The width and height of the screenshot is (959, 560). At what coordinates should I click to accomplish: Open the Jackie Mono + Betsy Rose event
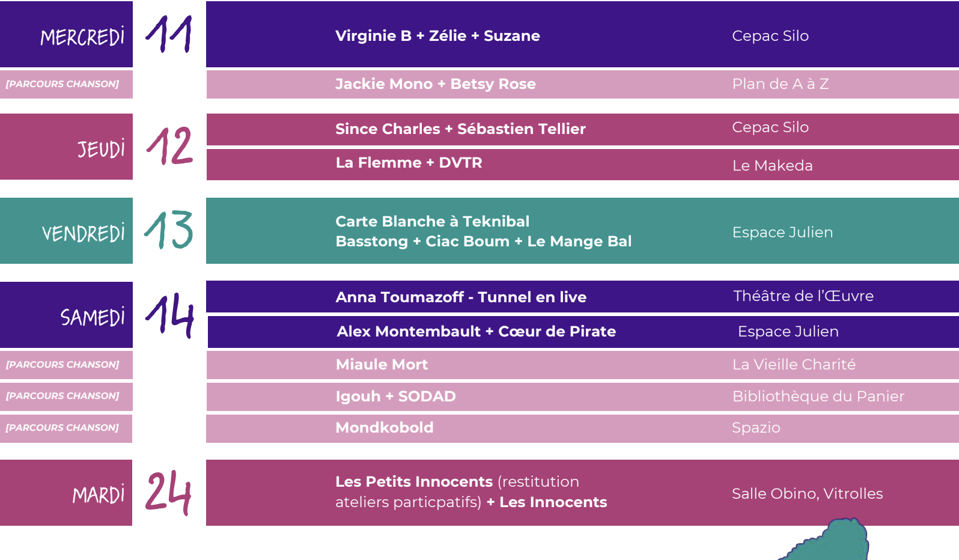[x=435, y=84]
